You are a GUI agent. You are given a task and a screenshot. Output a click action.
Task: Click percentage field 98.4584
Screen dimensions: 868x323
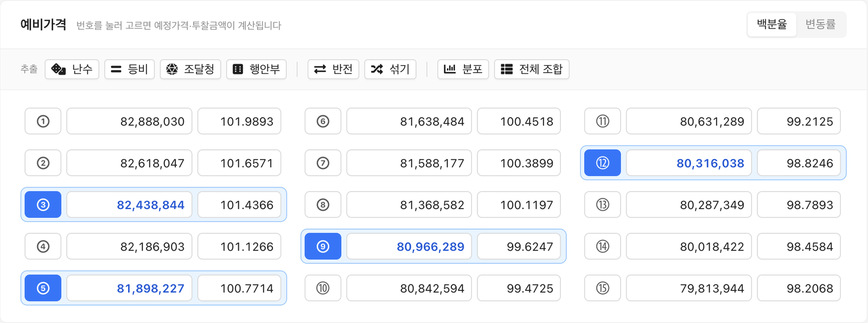(x=799, y=246)
